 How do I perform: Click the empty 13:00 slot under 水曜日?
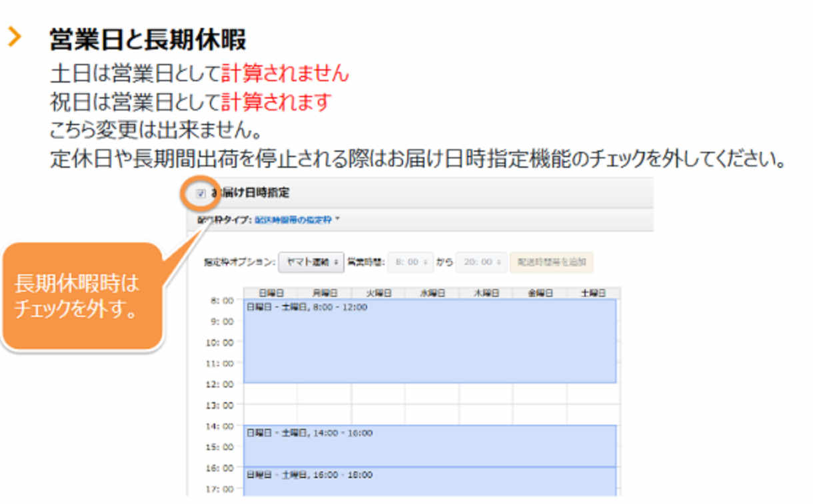[432, 414]
